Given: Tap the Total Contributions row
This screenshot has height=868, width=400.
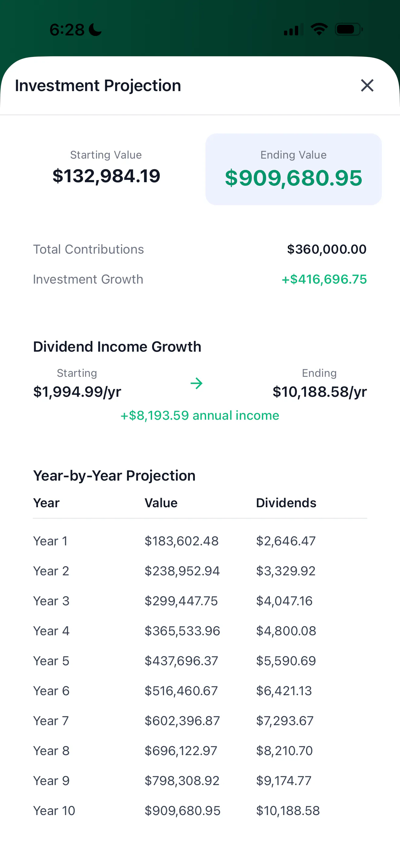Looking at the screenshot, I should click(200, 249).
